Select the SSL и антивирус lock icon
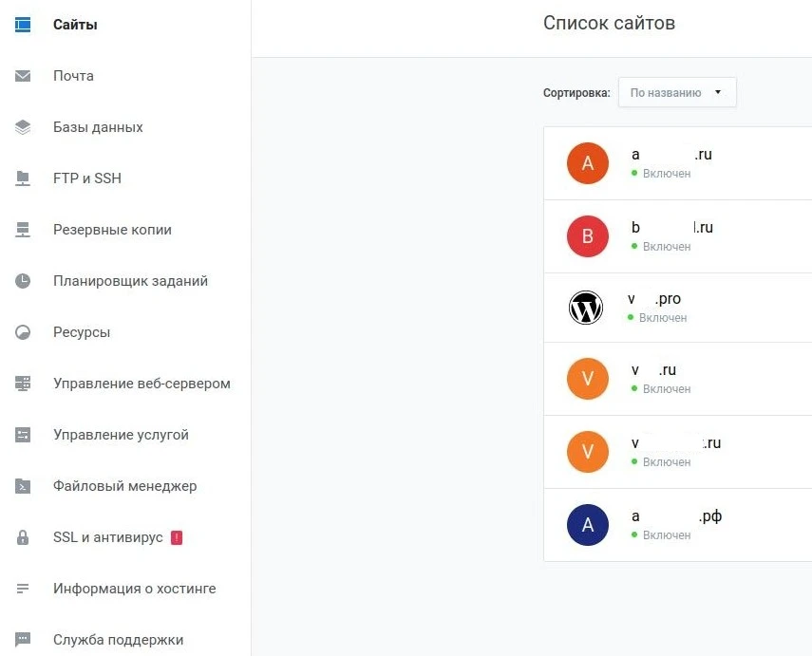Image resolution: width=812 pixels, height=656 pixels. pos(24,536)
